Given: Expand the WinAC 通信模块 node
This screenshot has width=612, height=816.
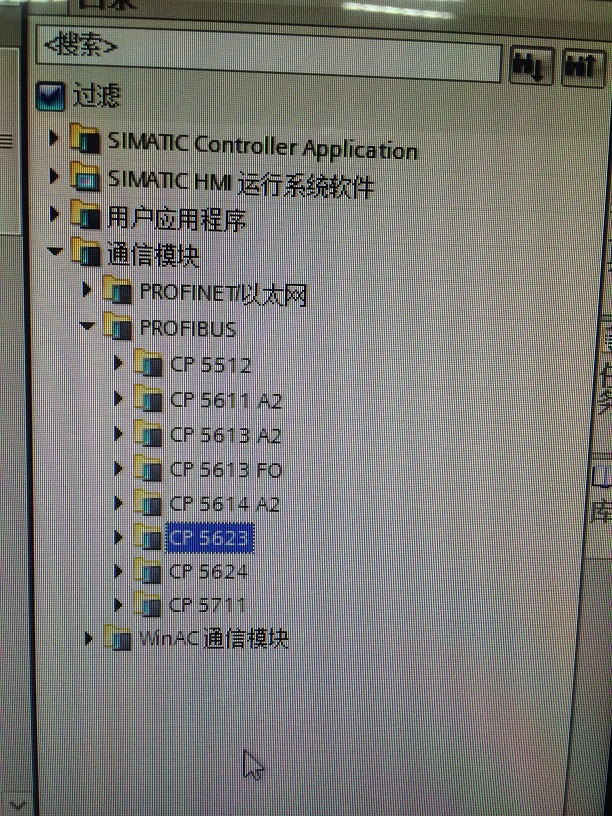Looking at the screenshot, I should pos(88,638).
